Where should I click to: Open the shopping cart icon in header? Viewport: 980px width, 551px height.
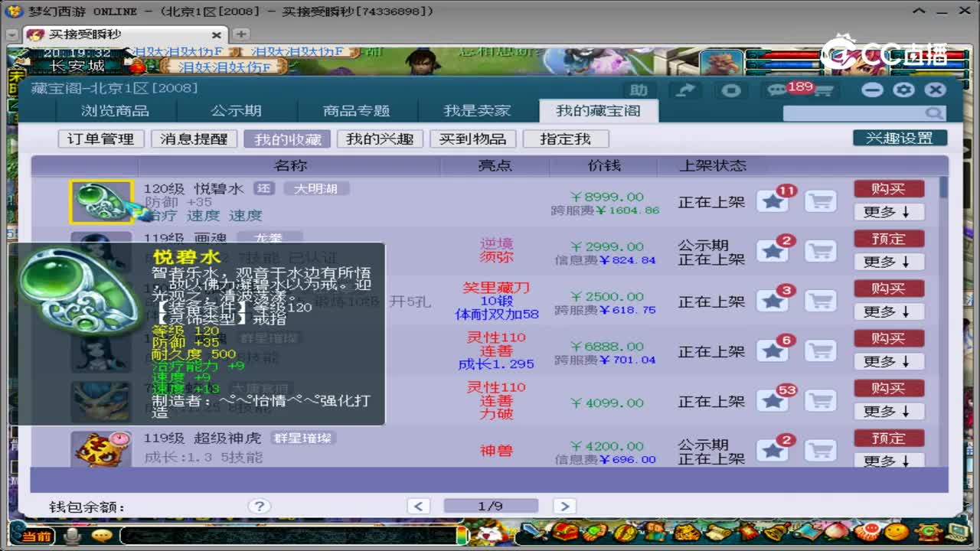(x=823, y=91)
